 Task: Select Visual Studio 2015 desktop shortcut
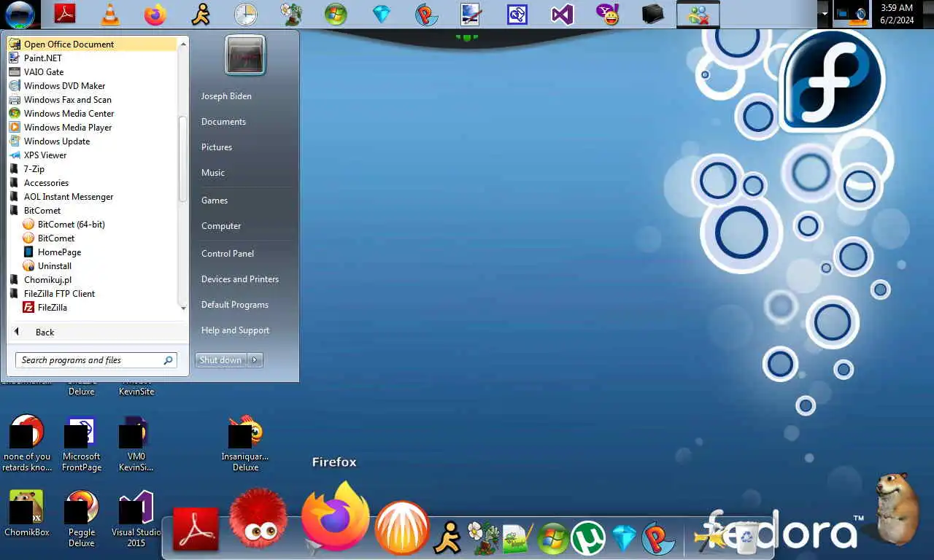click(136, 518)
